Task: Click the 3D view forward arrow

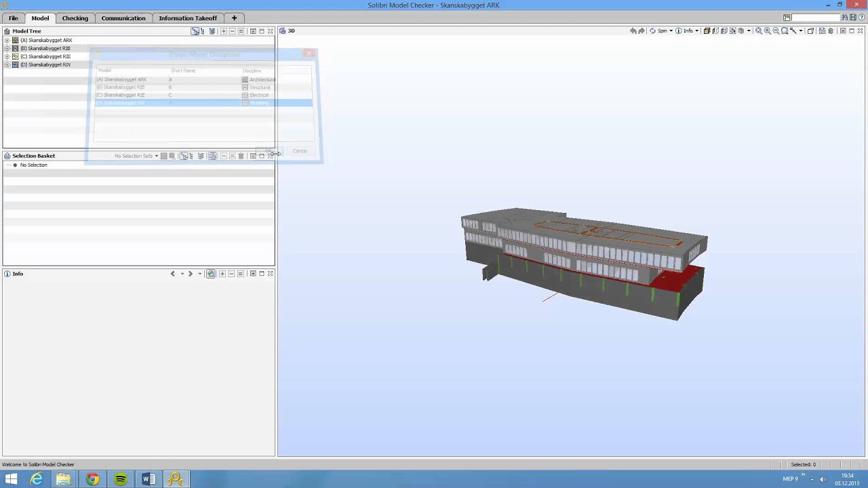Action: pos(641,30)
